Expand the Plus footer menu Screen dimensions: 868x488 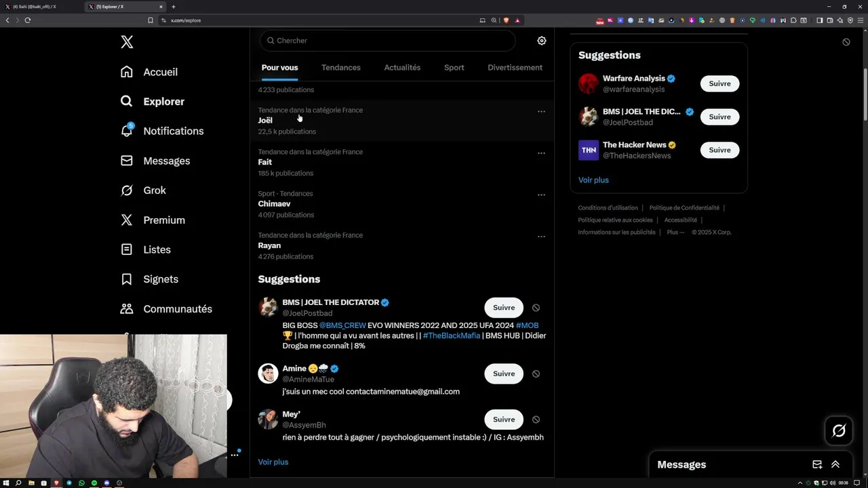tap(675, 232)
